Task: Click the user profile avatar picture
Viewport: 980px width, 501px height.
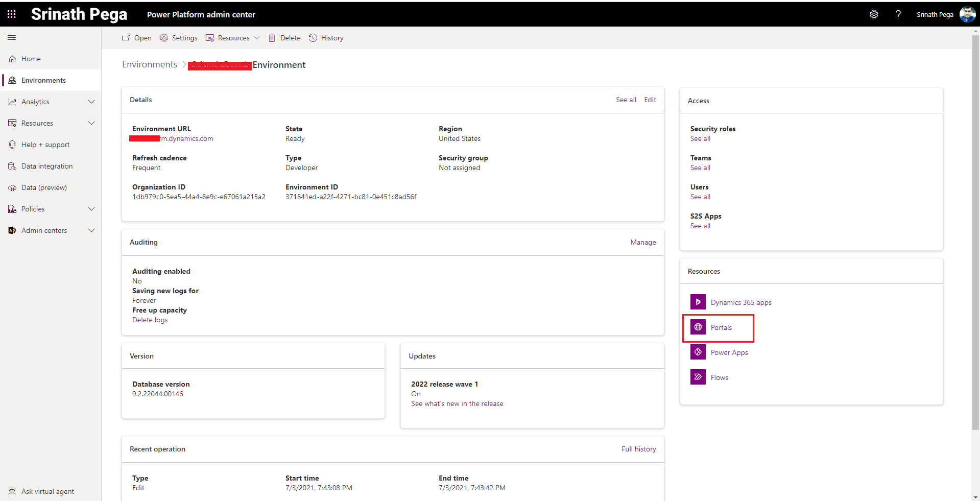Action: coord(967,14)
